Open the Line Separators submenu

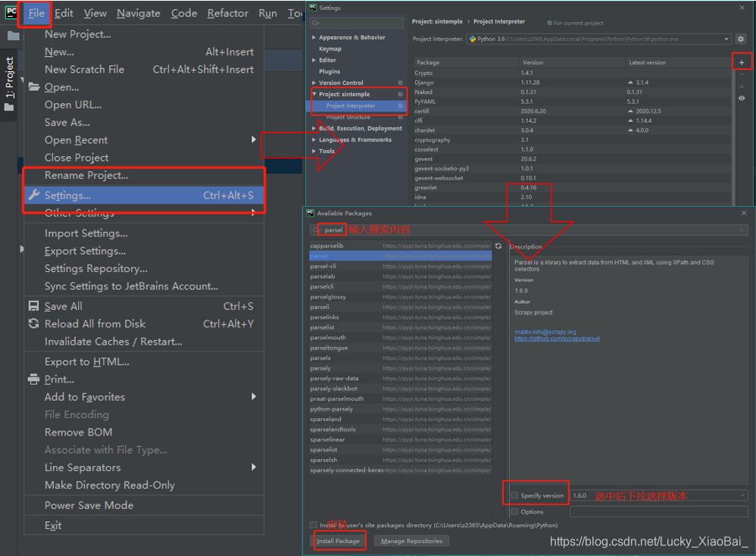pos(144,467)
